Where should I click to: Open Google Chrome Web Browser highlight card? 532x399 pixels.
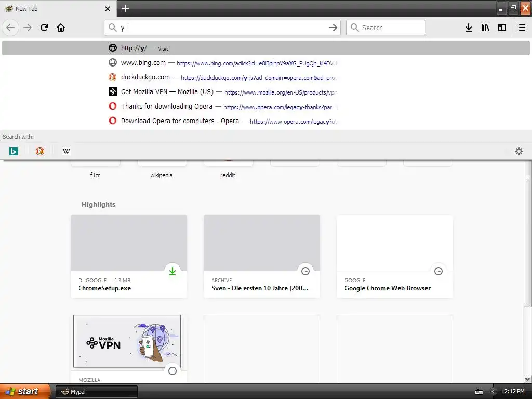[395, 257]
